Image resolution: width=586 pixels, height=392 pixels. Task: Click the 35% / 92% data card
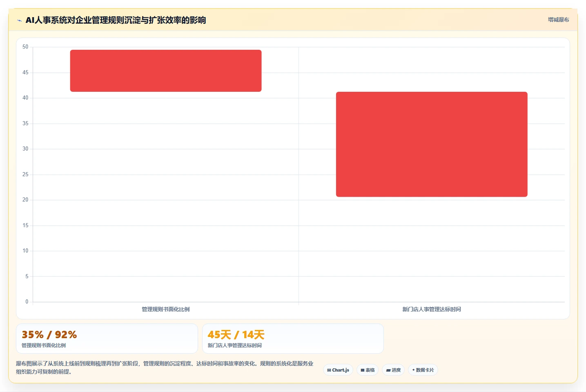107,339
